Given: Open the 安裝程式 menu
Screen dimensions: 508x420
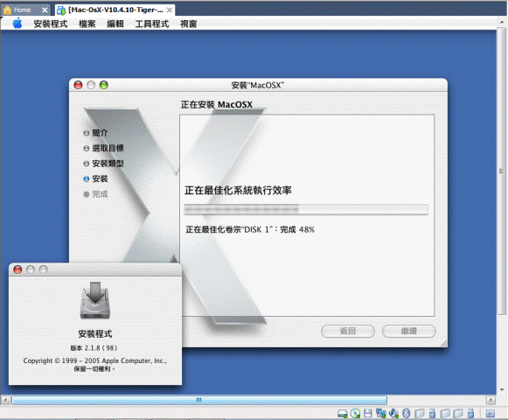Looking at the screenshot, I should (x=51, y=24).
